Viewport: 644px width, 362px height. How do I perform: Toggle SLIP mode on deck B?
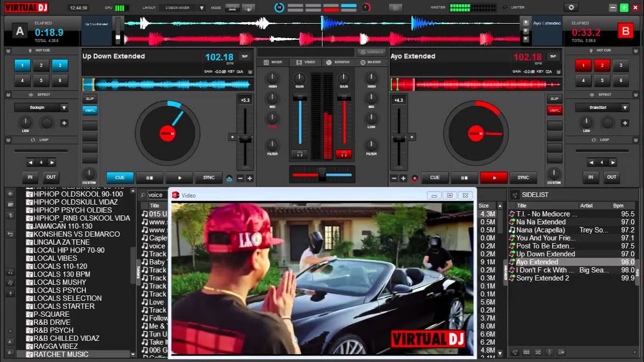(554, 99)
